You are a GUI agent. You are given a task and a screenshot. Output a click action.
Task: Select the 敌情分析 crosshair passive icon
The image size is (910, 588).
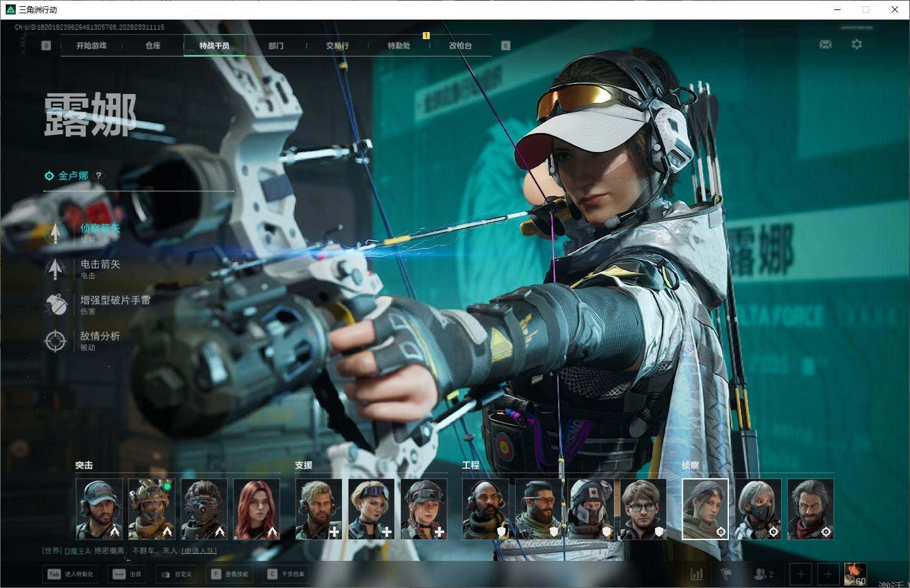tap(56, 341)
